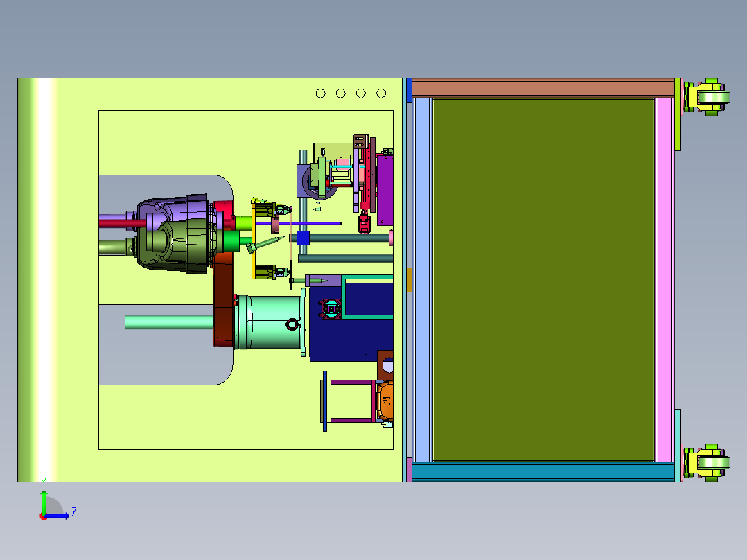Click the blue Z axis arrow of triad
This screenshot has height=560, width=747.
tap(58, 516)
